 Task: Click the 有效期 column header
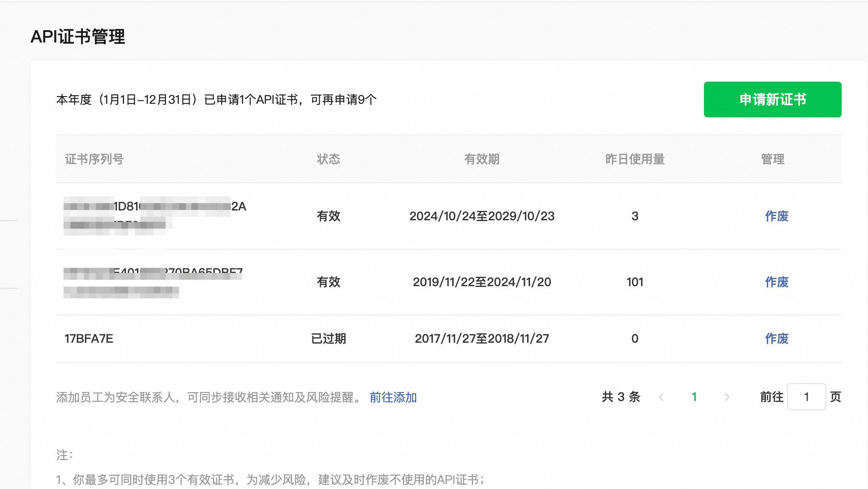[x=482, y=159]
